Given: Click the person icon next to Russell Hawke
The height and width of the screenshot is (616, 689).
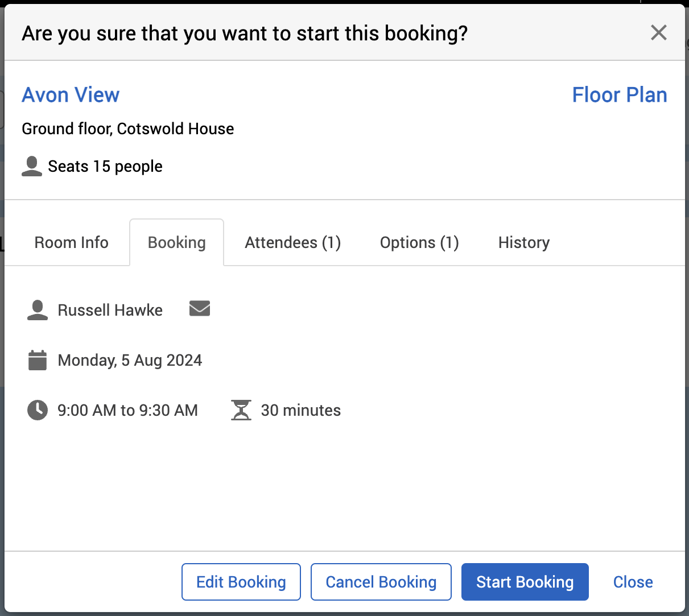Looking at the screenshot, I should point(38,310).
